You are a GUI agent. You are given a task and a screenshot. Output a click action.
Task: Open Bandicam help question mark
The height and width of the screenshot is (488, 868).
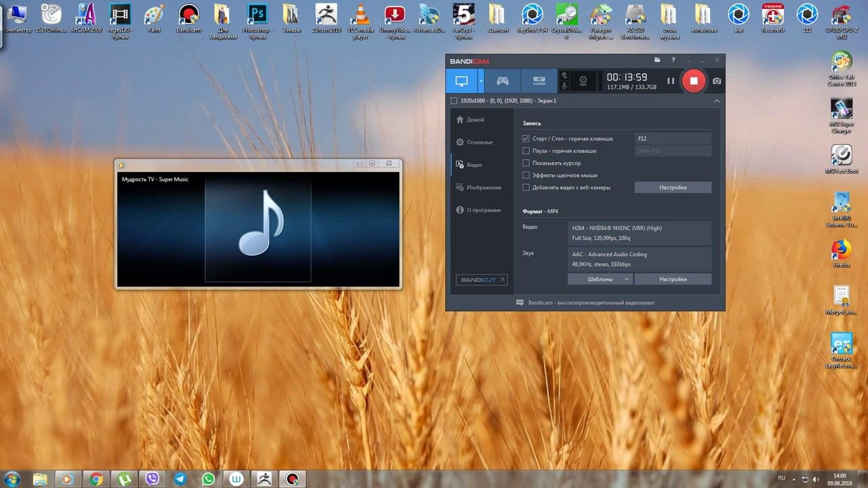click(x=673, y=60)
